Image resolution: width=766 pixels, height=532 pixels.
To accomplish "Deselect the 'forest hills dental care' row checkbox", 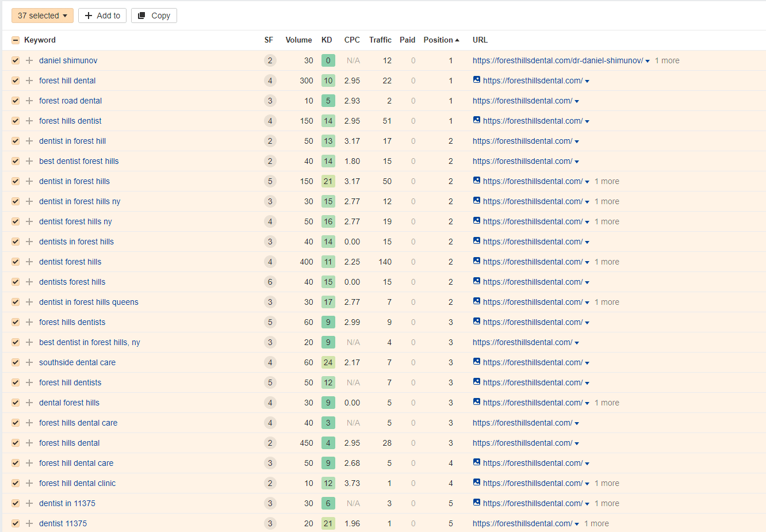I will pos(16,423).
